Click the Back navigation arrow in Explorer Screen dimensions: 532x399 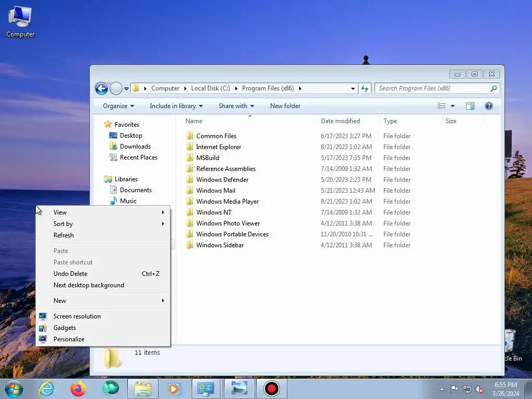point(101,88)
